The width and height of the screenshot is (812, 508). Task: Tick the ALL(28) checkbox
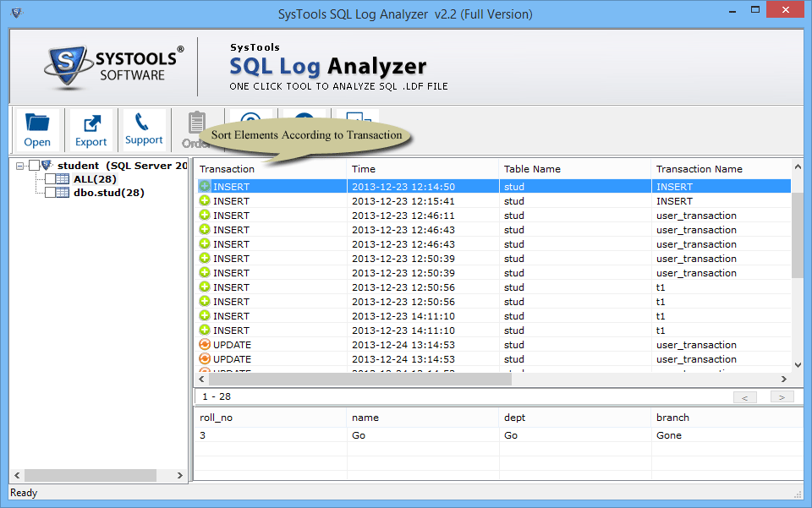click(x=50, y=179)
